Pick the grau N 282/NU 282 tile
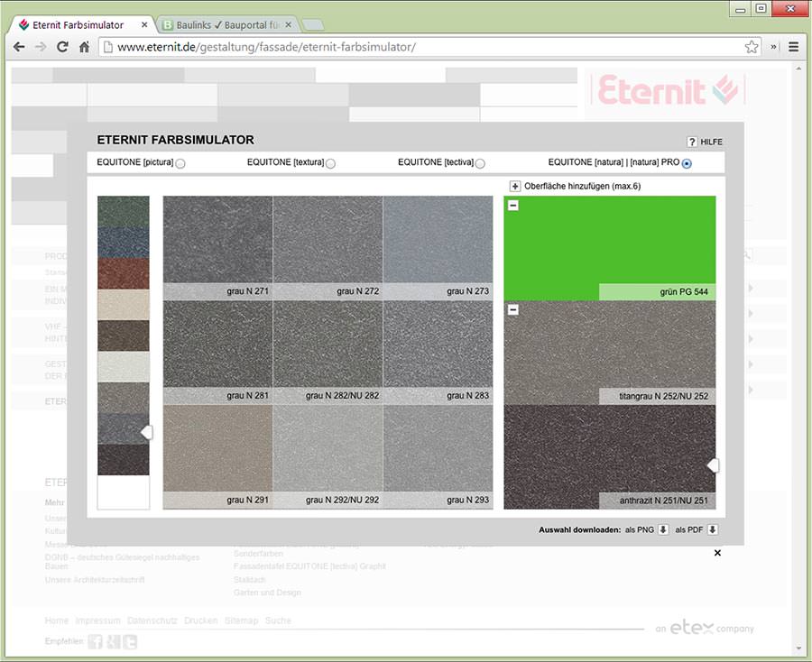This screenshot has height=662, width=812. [328, 353]
